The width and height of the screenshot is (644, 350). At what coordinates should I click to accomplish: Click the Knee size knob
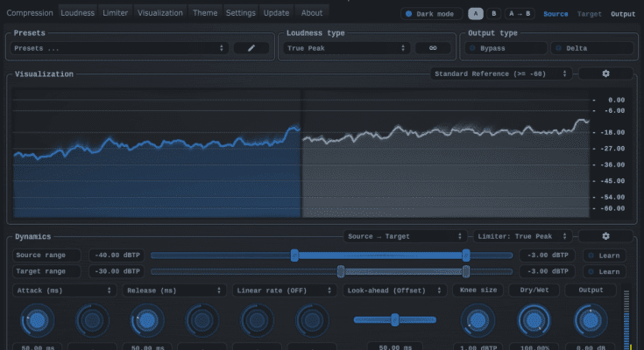[x=478, y=321]
